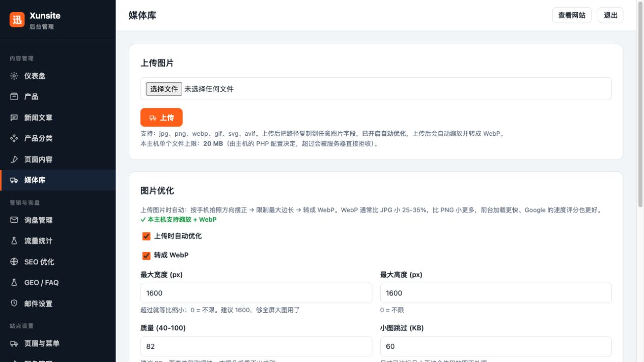Screen dimensions: 644x362
Task: Open GEO / FAQ menu item
Action: (x=58, y=283)
